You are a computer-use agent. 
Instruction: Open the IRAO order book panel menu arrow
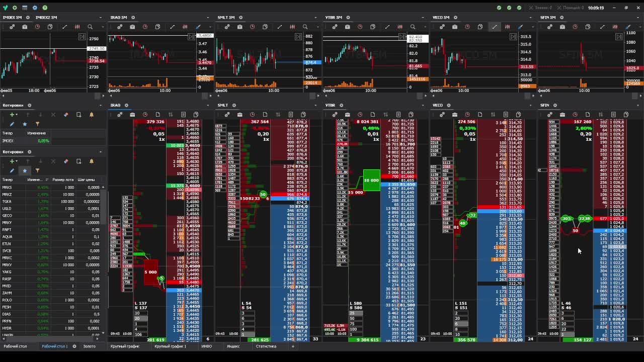[207, 106]
